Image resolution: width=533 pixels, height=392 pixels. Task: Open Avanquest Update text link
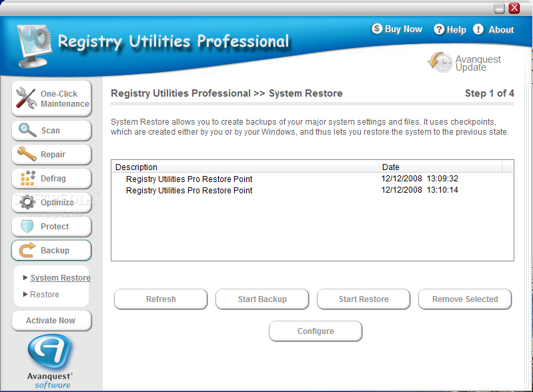(x=478, y=63)
